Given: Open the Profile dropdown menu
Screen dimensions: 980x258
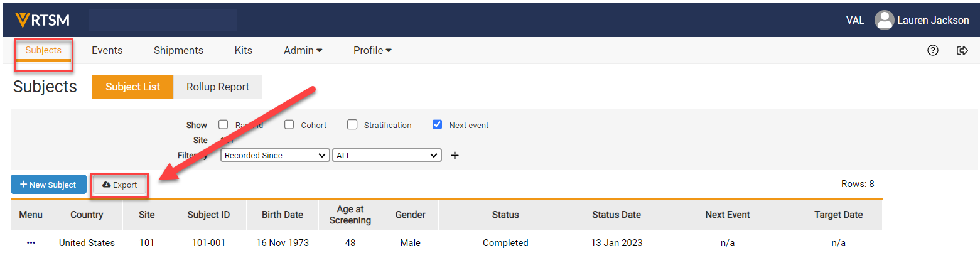Looking at the screenshot, I should (x=372, y=50).
